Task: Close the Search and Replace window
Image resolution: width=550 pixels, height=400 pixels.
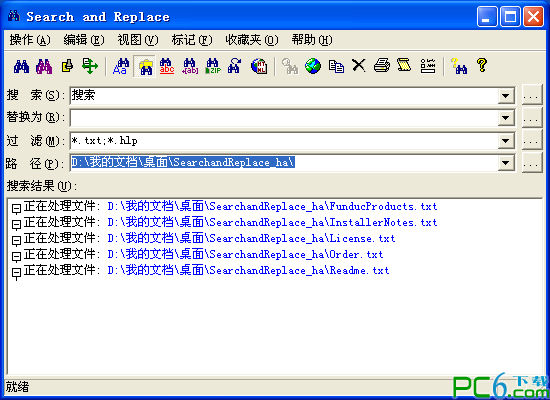Action: pyautogui.click(x=533, y=16)
